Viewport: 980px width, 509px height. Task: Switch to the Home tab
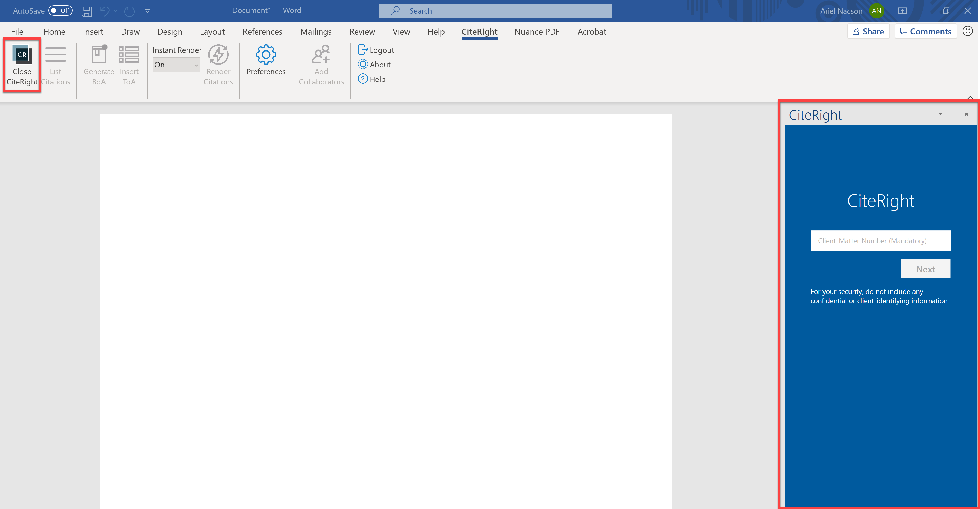[54, 32]
